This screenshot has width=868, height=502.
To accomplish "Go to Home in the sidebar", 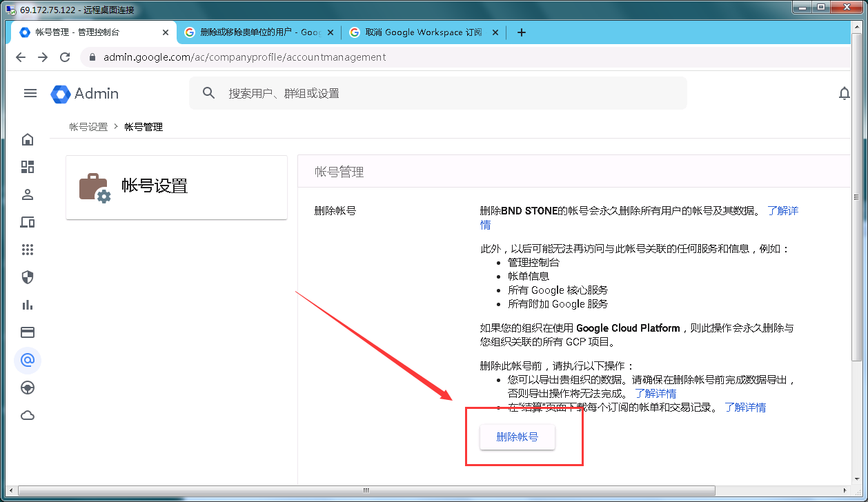I will pyautogui.click(x=28, y=140).
